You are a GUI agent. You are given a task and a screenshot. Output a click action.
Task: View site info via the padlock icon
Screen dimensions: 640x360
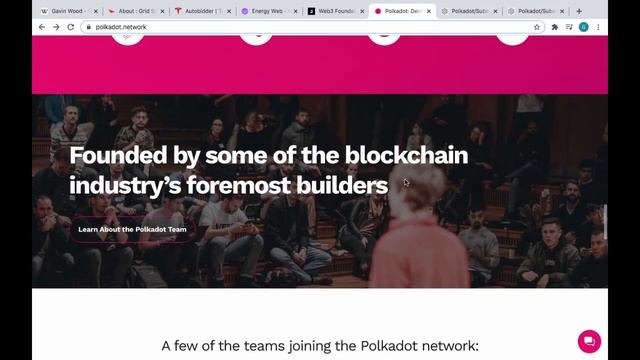coord(89,27)
